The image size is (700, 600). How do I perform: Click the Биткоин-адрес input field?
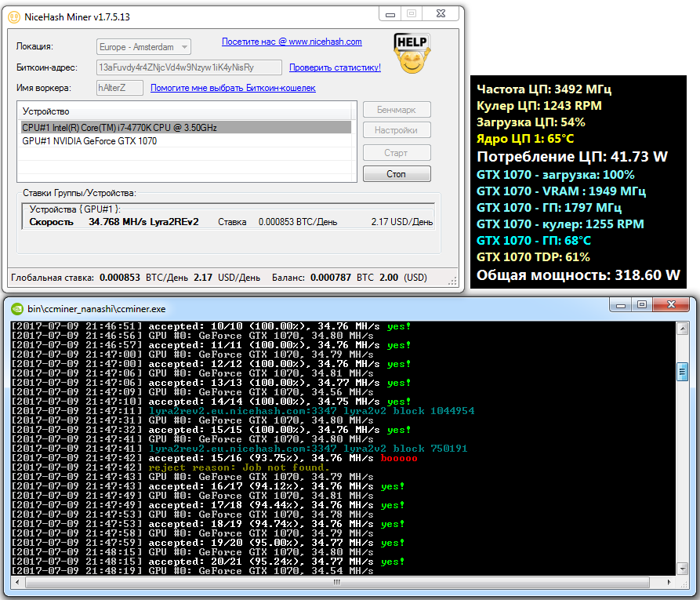189,67
